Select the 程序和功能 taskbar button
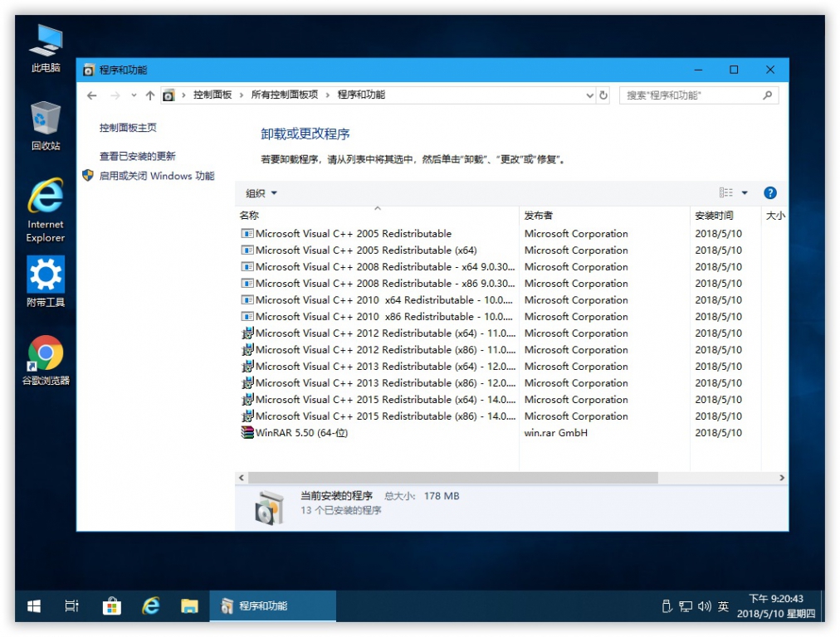This screenshot has height=637, width=840. (273, 606)
